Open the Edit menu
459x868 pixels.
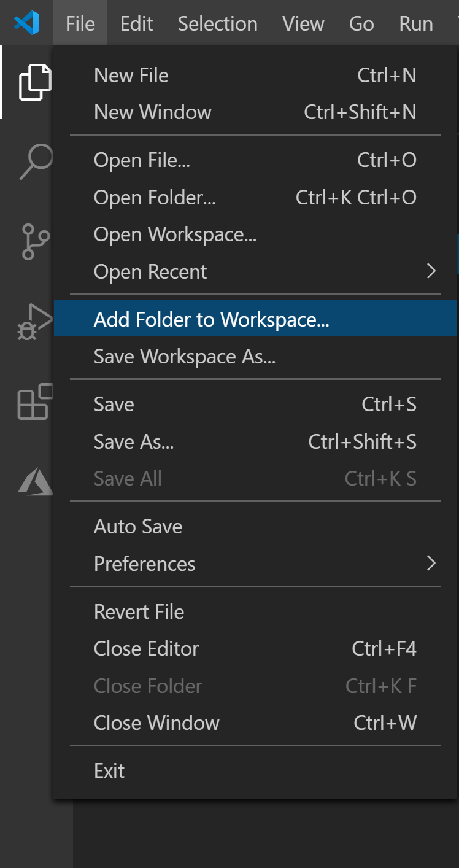(136, 23)
